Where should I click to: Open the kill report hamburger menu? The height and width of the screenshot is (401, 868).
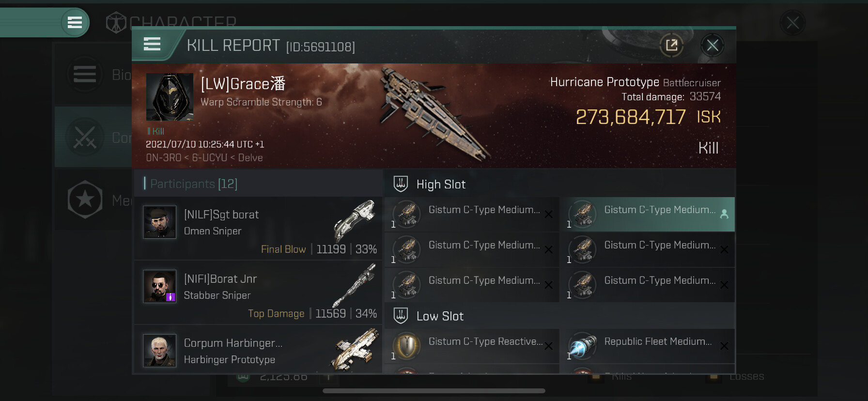tap(152, 45)
